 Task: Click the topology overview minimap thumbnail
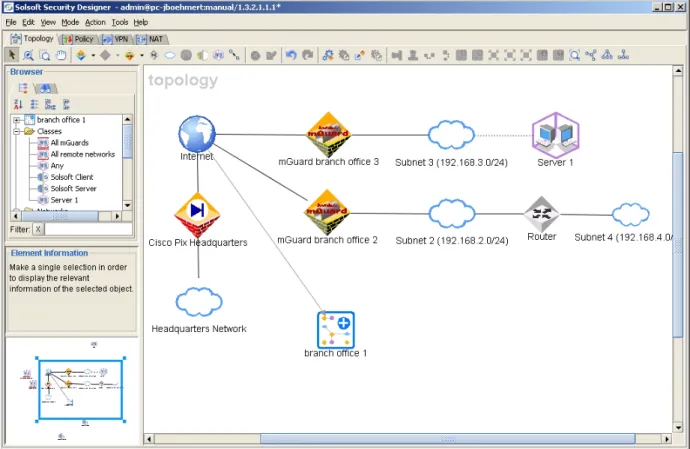(x=80, y=390)
